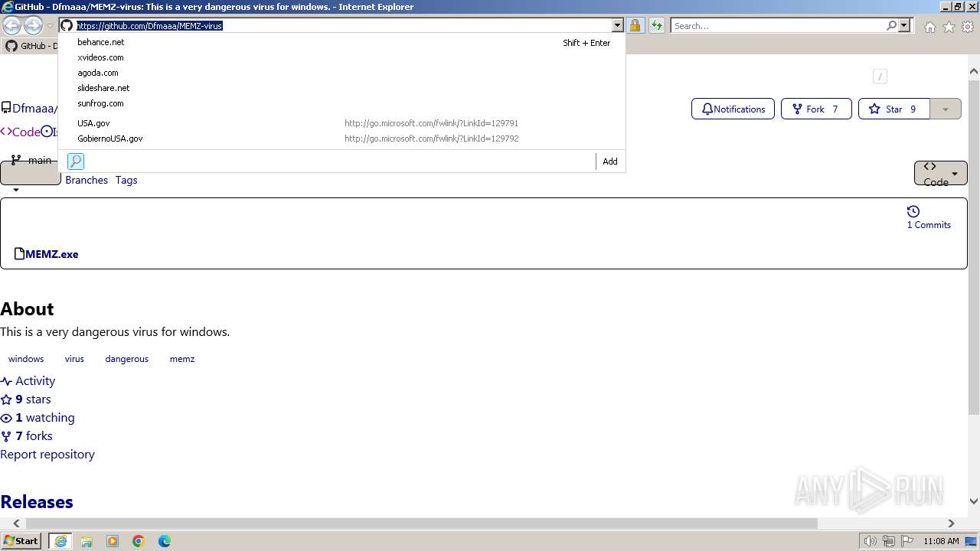This screenshot has height=551, width=980.
Task: Open the Home page icon
Action: tap(929, 27)
